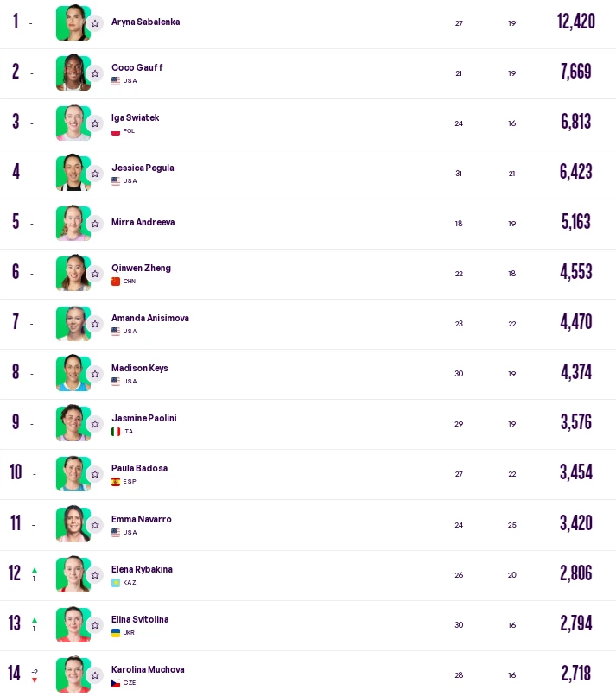Add Elena Rybakina to favorites

pyautogui.click(x=95, y=575)
